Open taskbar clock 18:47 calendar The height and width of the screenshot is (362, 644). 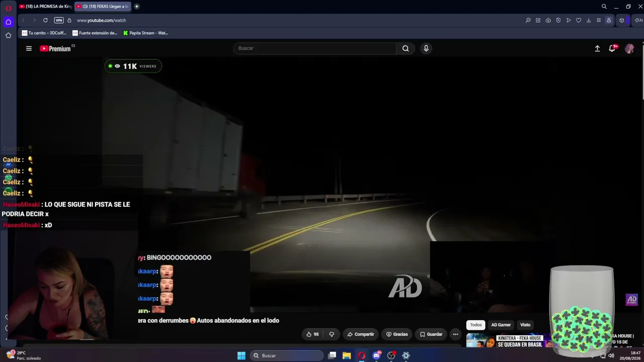631,355
